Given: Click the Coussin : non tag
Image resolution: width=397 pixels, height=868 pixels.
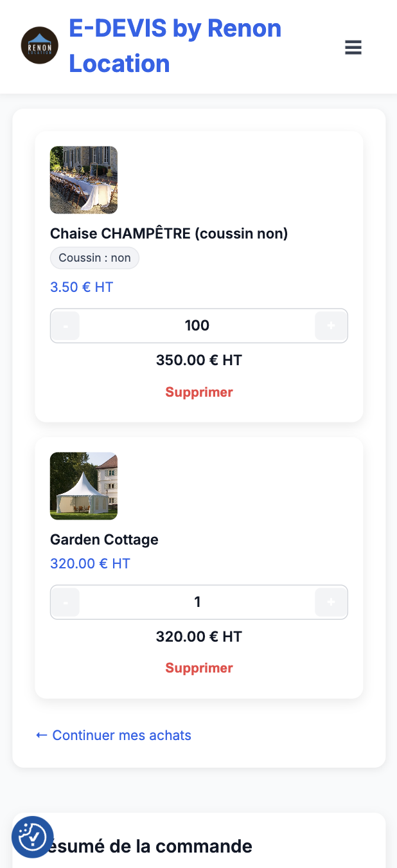Looking at the screenshot, I should click(94, 258).
